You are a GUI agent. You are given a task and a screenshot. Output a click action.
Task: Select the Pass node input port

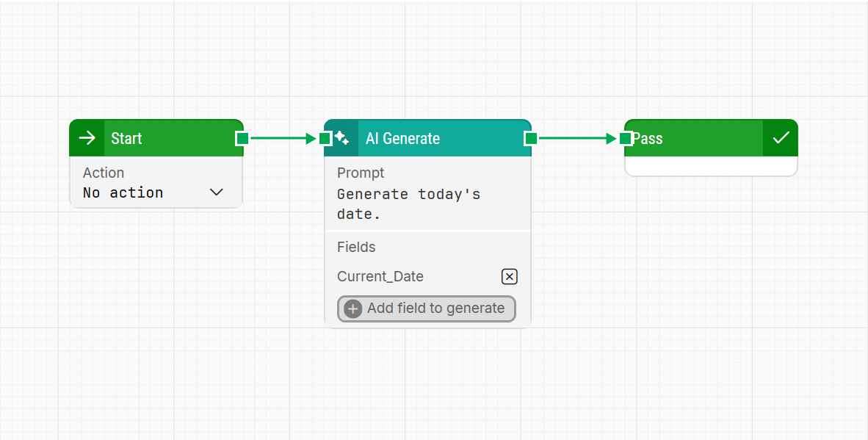pyautogui.click(x=625, y=138)
